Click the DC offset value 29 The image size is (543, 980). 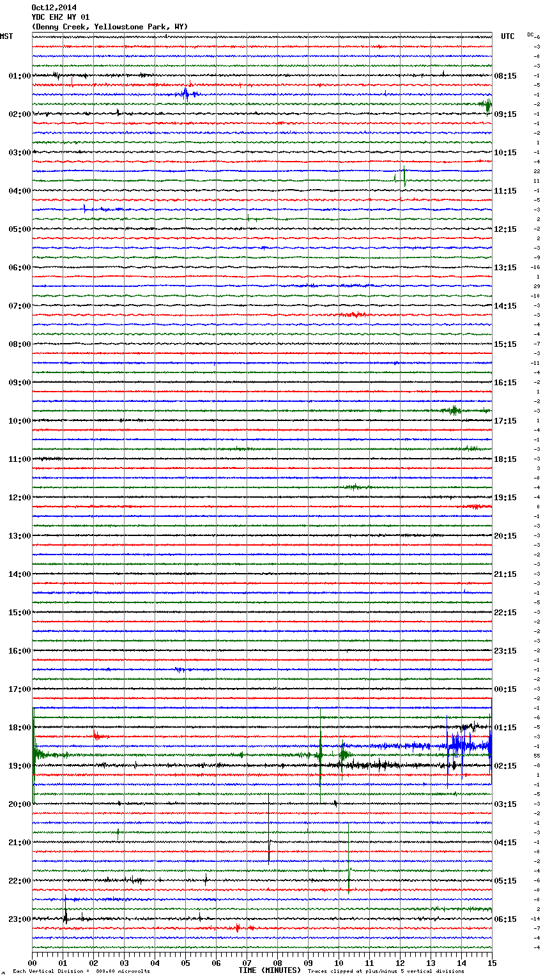point(537,286)
